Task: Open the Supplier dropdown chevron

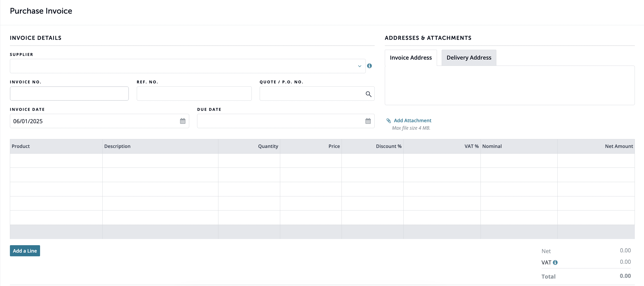Action: click(360, 66)
